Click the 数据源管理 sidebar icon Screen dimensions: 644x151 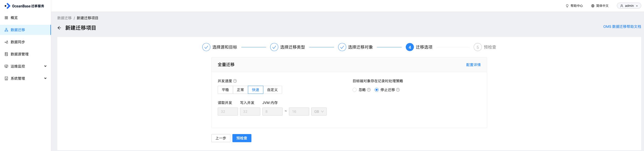click(6, 54)
